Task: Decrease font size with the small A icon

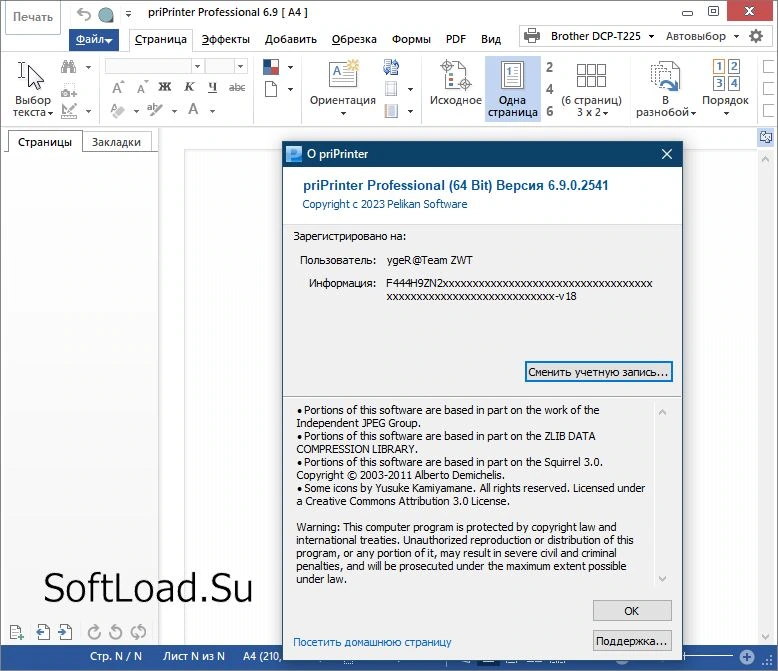Action: pyautogui.click(x=142, y=87)
